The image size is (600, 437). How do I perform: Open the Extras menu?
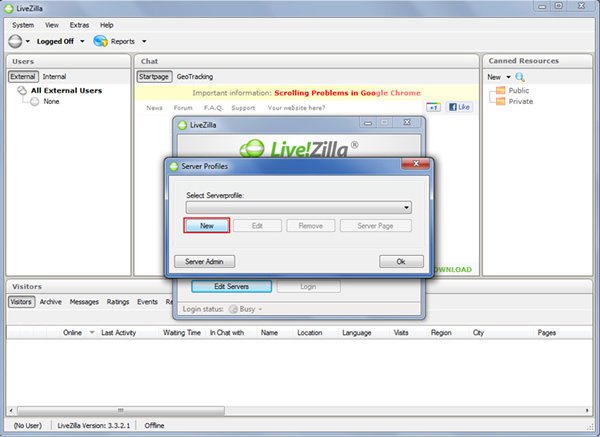tap(79, 25)
